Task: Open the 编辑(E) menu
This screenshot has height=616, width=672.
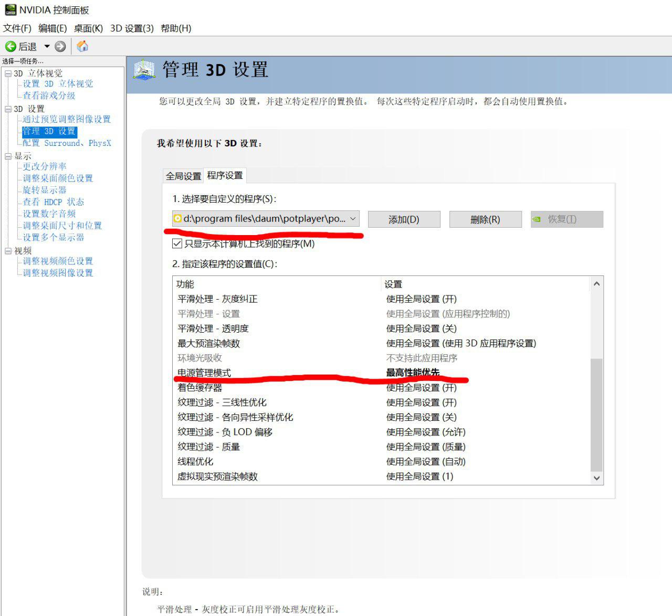Action: click(x=52, y=28)
